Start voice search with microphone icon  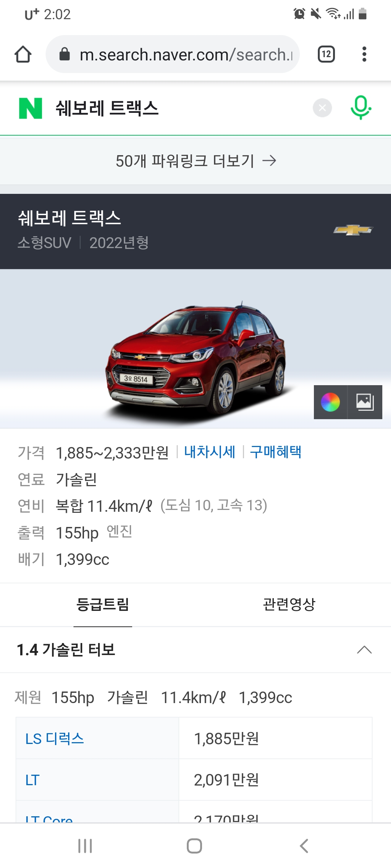click(361, 107)
